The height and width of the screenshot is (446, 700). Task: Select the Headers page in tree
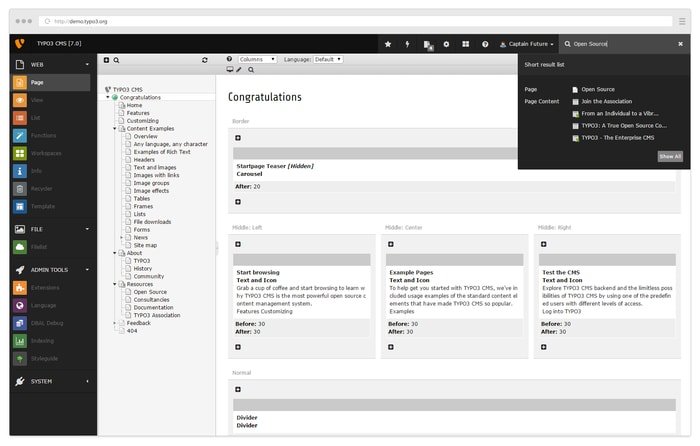click(x=144, y=160)
